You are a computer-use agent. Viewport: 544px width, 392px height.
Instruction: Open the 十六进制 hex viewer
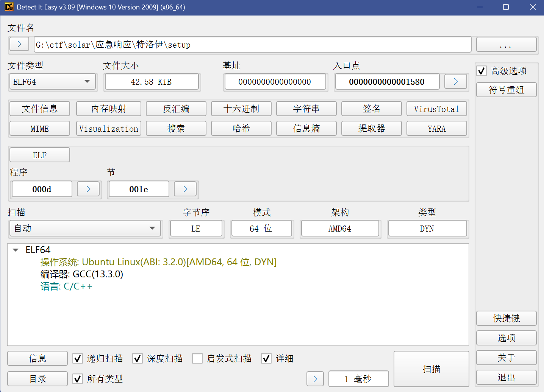(x=241, y=109)
